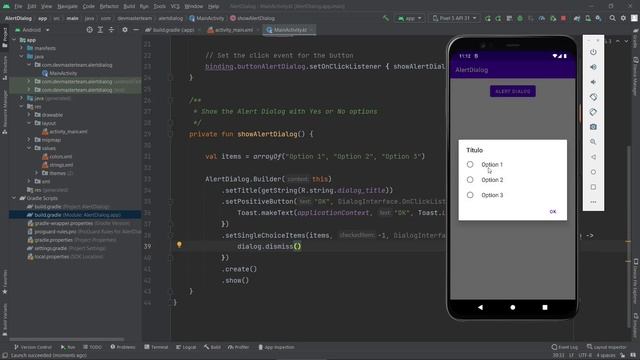The width and height of the screenshot is (640, 360).
Task: Click the Debug app bug icon
Action: [x=520, y=18]
